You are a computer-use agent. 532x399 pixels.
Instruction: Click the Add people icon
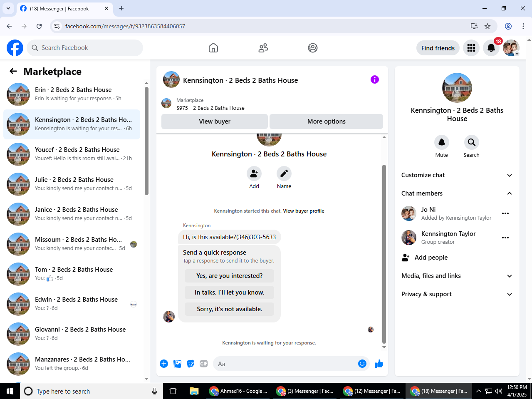click(406, 258)
